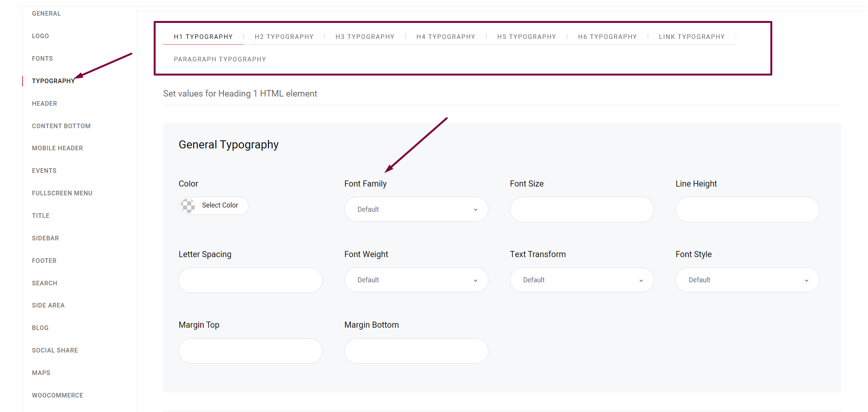Focus the Font Size input field
This screenshot has width=868, height=412.
tap(582, 209)
